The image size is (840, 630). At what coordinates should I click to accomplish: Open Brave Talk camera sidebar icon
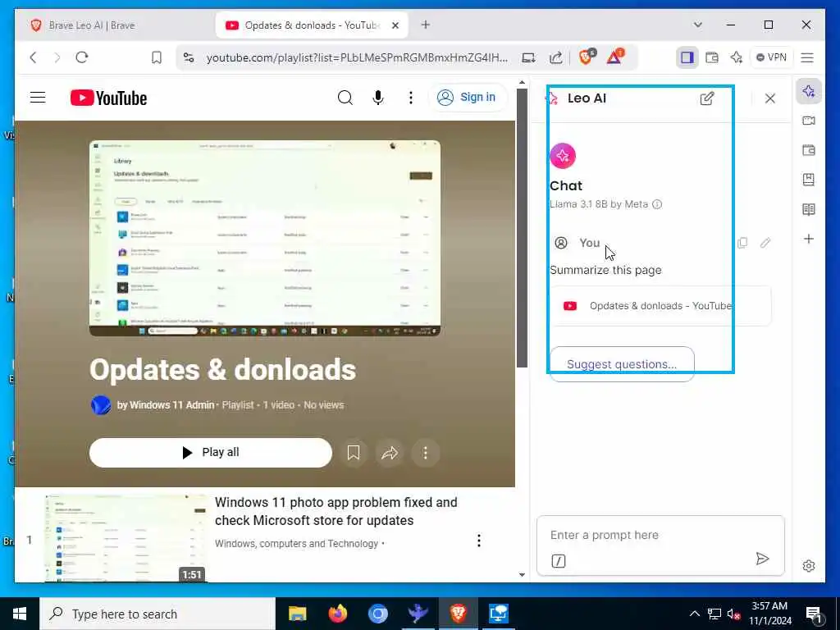[x=809, y=121]
